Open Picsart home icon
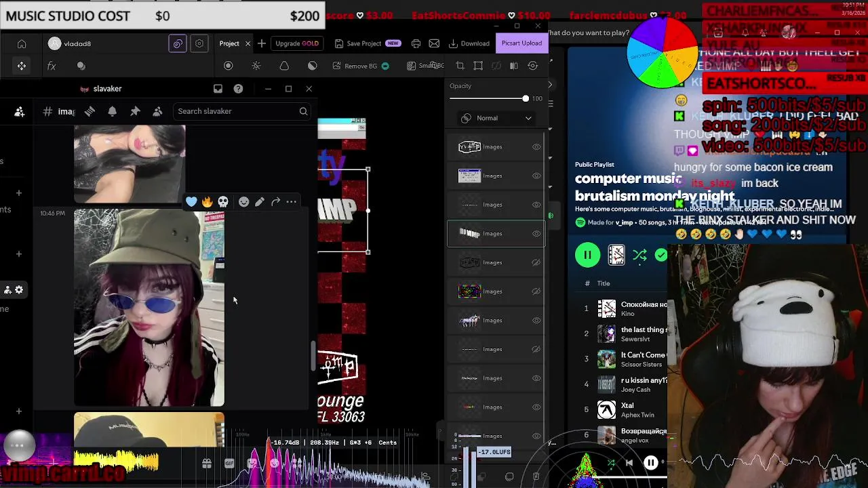The width and height of the screenshot is (868, 488). point(22,43)
